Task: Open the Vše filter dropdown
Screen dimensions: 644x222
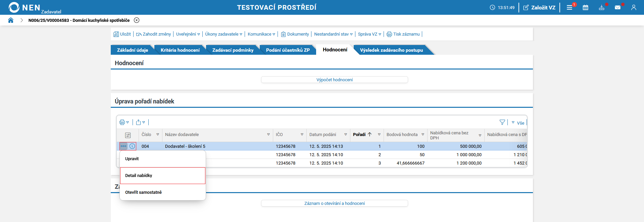Action: pos(518,123)
